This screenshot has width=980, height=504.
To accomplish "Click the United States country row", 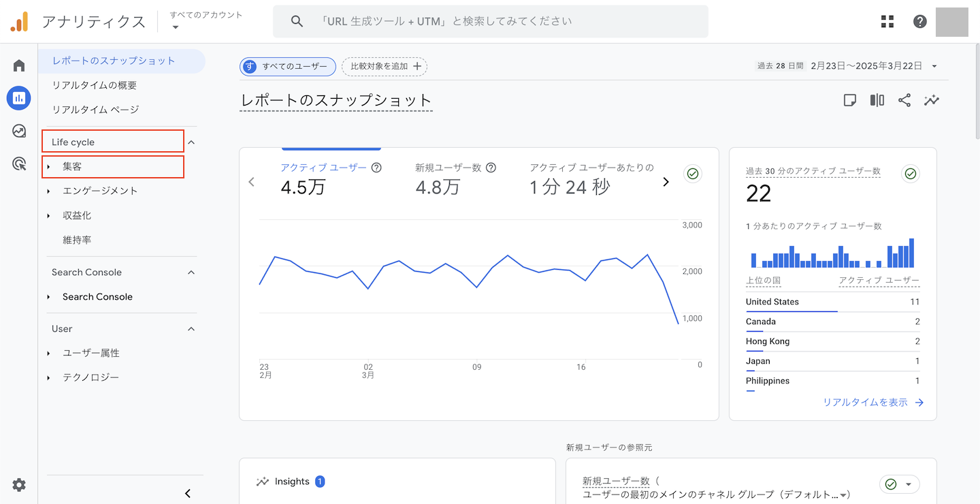I will coord(832,302).
